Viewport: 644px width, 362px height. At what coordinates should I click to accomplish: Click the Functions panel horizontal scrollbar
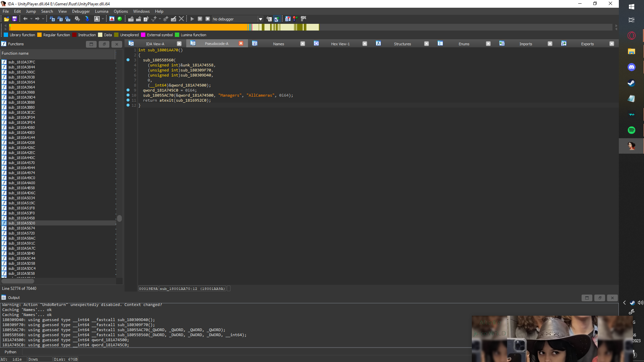click(18, 281)
